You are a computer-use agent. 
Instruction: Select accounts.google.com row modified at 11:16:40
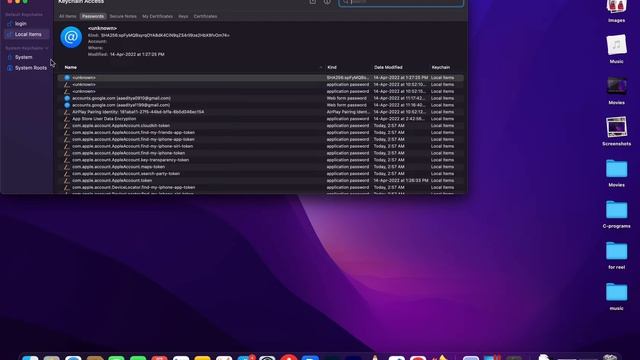(260, 105)
